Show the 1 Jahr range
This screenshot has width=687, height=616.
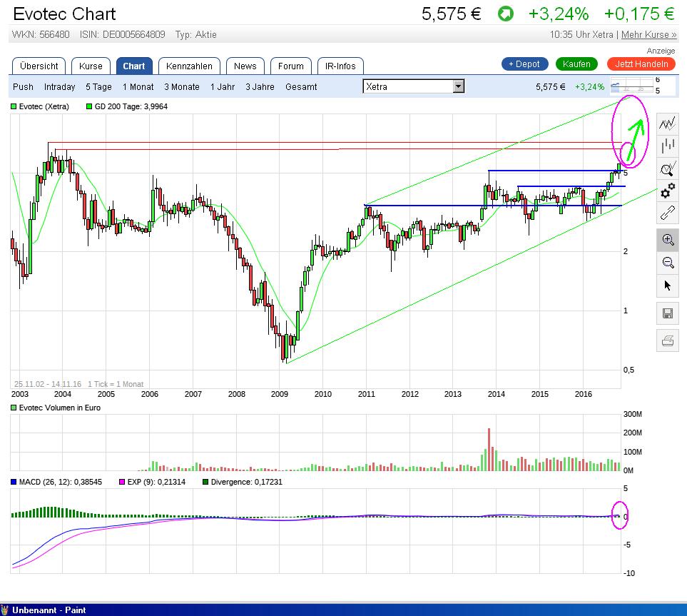[223, 87]
